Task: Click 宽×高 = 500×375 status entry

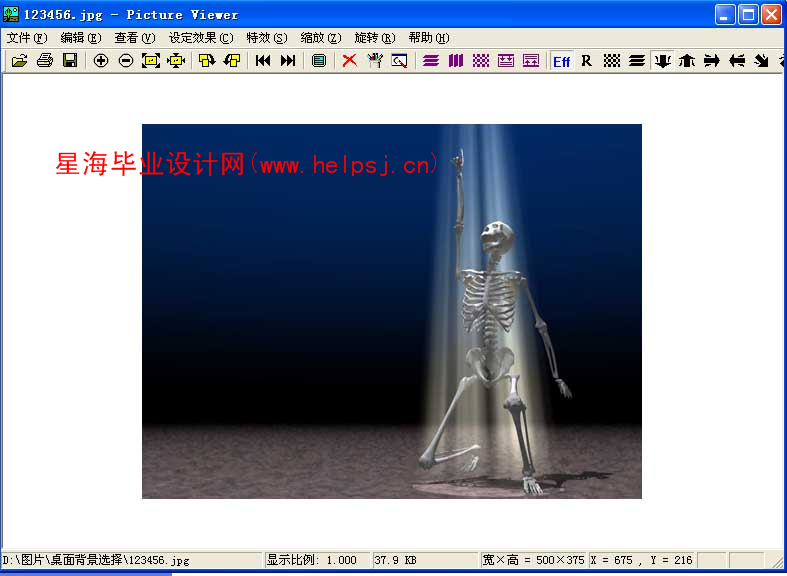Action: coord(533,560)
